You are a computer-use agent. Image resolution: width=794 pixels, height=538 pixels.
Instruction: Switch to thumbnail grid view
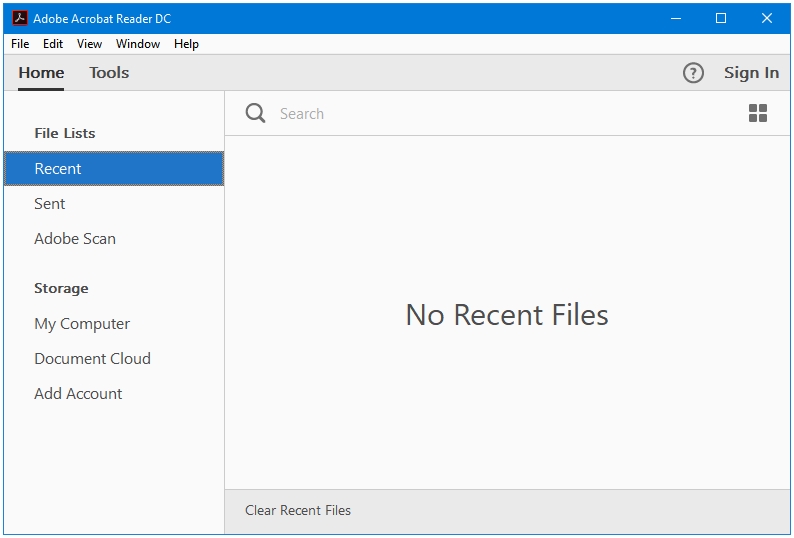tap(758, 113)
